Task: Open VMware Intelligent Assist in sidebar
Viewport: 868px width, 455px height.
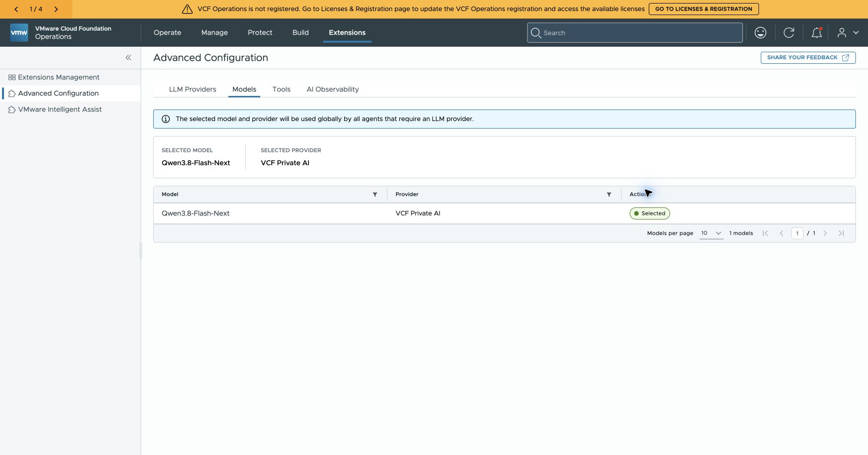Action: (60, 109)
